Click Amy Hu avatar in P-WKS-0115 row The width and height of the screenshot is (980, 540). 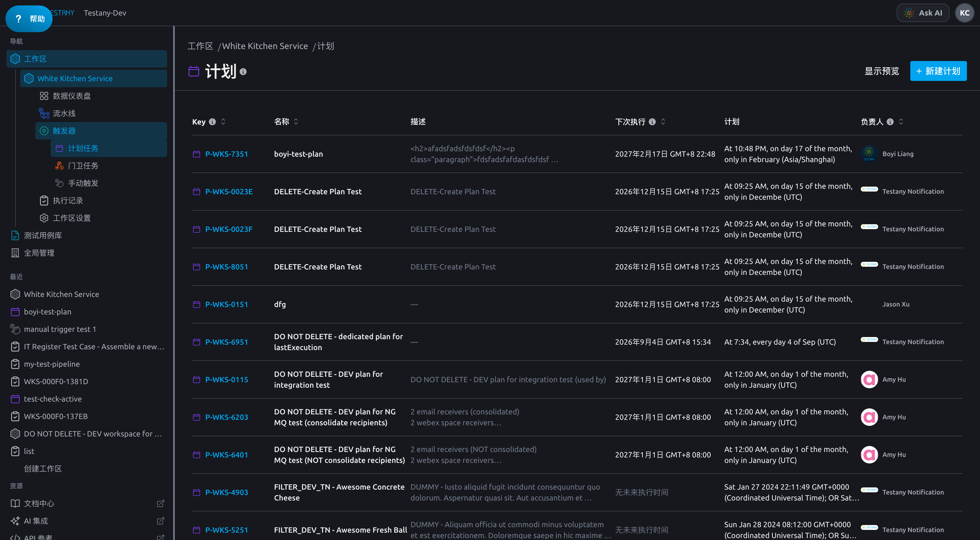(x=869, y=380)
